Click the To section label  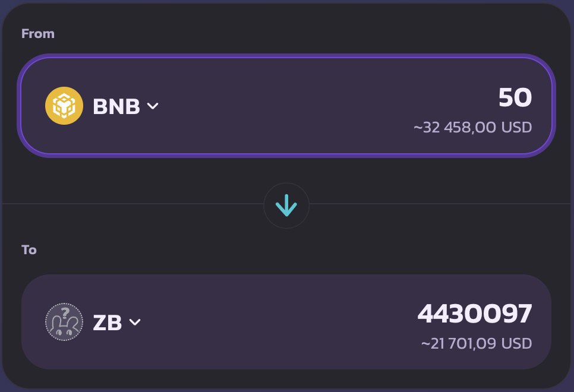click(29, 250)
